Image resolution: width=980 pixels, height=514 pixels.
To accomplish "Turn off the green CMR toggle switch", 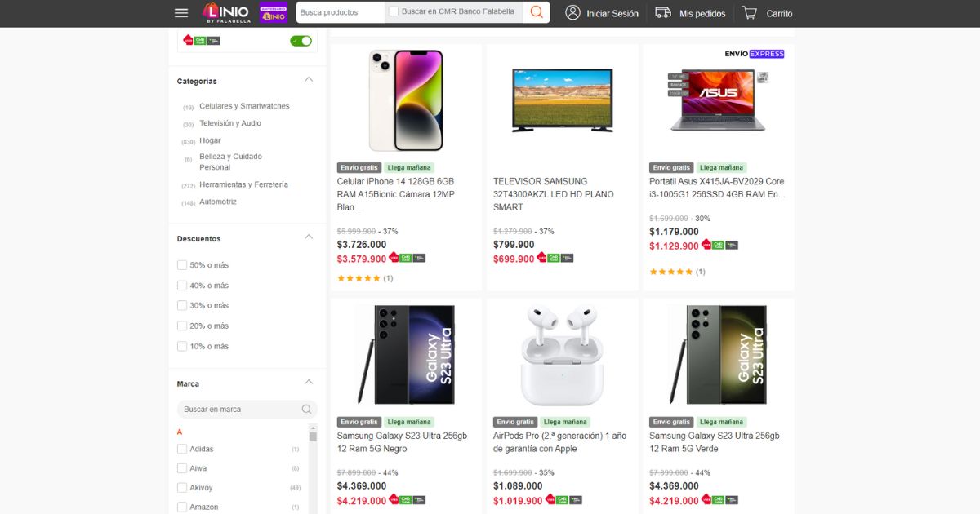I will (x=301, y=41).
